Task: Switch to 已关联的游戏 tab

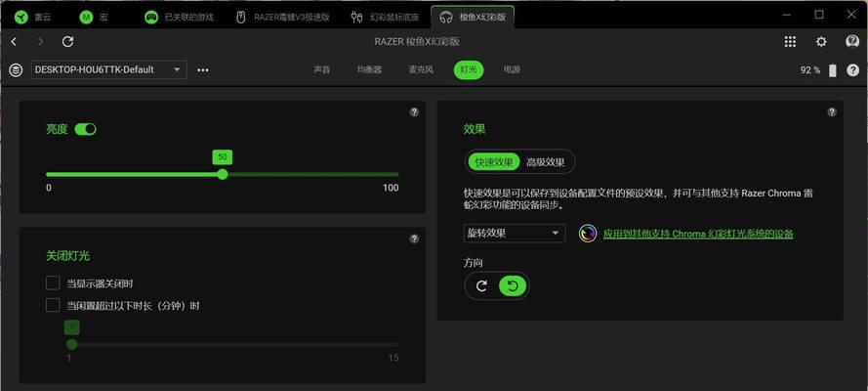Action: (179, 18)
